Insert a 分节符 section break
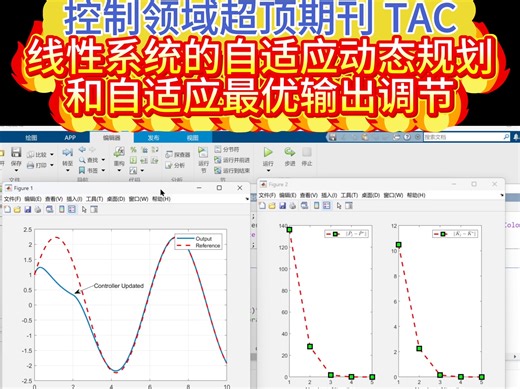This screenshot has width=520, height=389. (x=227, y=149)
